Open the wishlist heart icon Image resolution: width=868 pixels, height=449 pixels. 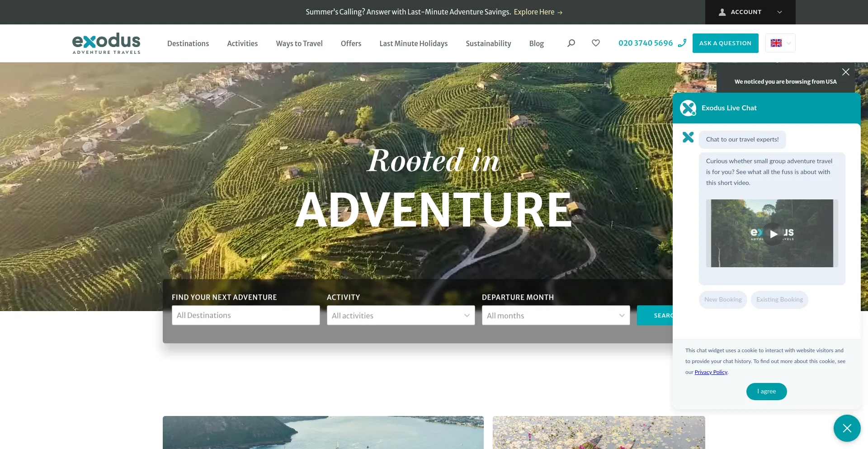click(x=596, y=43)
